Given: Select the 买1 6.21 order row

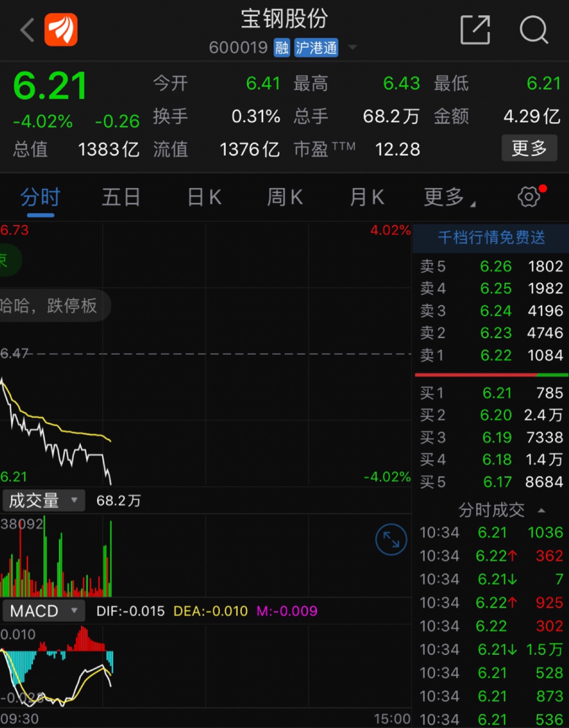Looking at the screenshot, I should 491,393.
